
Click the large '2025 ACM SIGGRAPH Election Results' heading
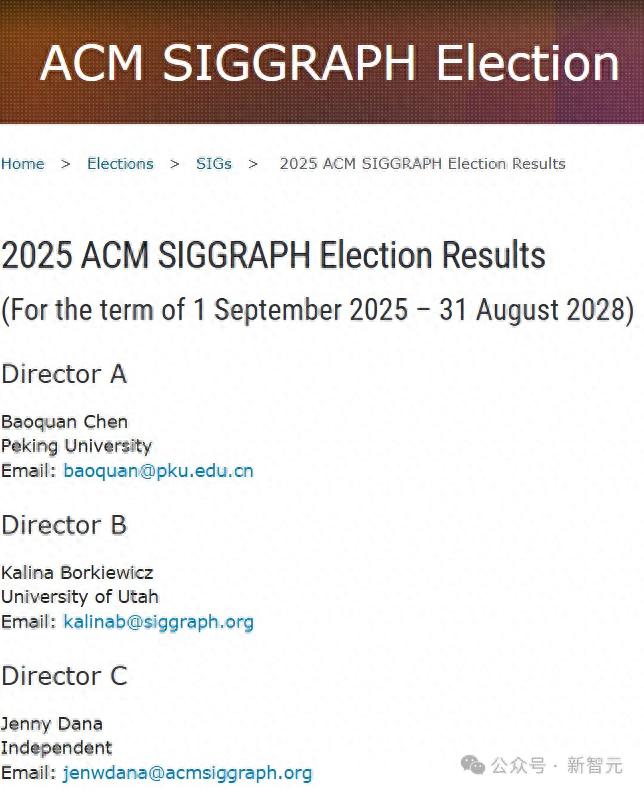pos(273,256)
